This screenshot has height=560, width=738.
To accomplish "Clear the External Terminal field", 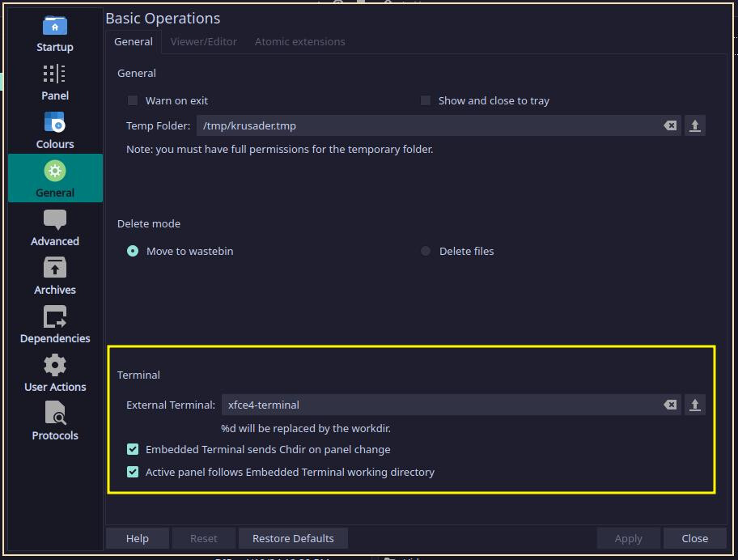I will point(670,405).
